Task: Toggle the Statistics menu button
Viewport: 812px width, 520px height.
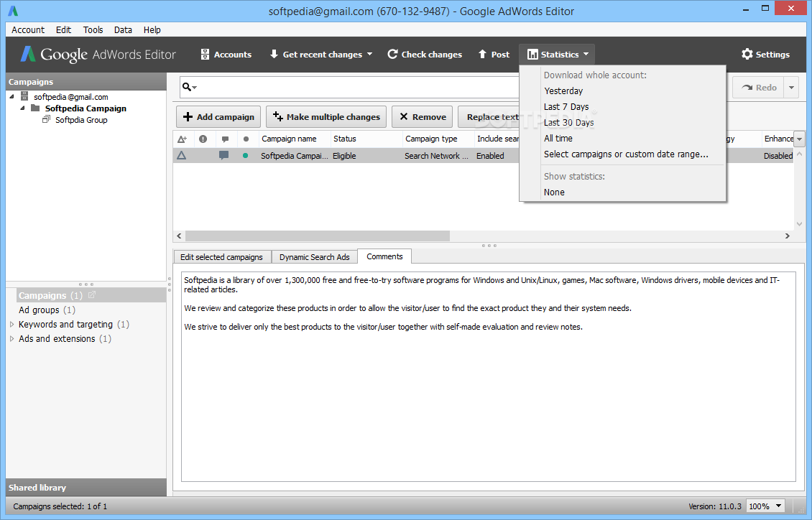Action: [557, 55]
